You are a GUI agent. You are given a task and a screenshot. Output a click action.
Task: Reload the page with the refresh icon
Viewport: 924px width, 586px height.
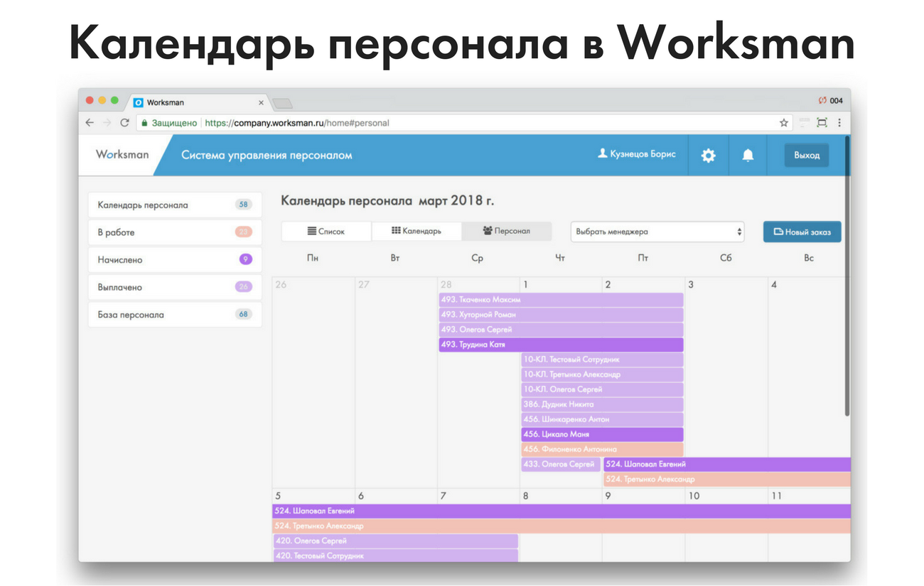pyautogui.click(x=124, y=123)
